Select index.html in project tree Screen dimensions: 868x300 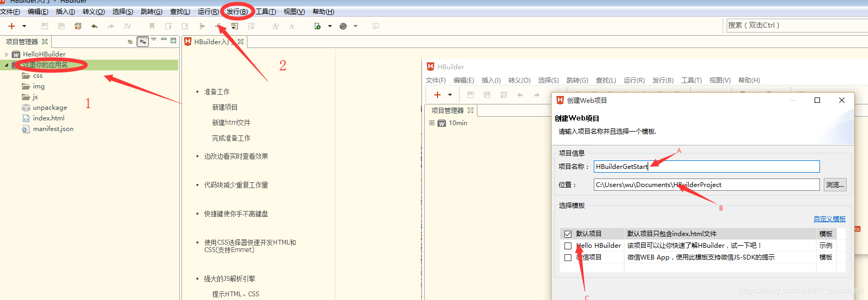click(49, 118)
